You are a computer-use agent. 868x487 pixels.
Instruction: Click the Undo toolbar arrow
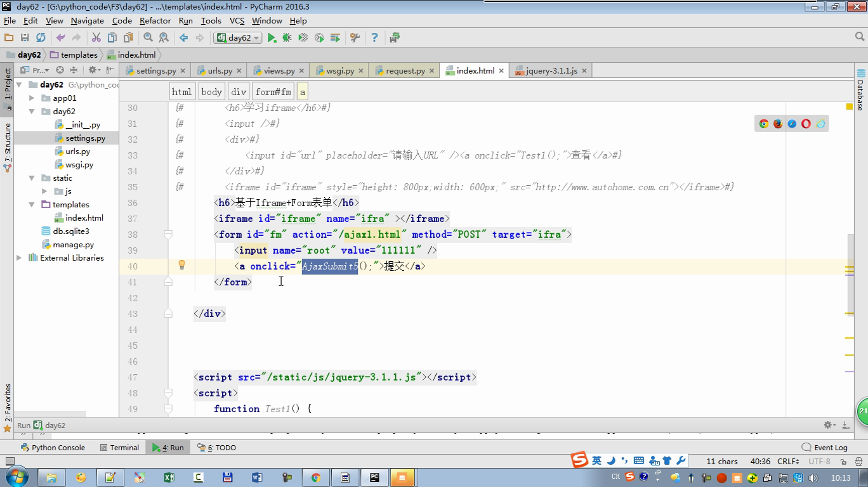61,38
